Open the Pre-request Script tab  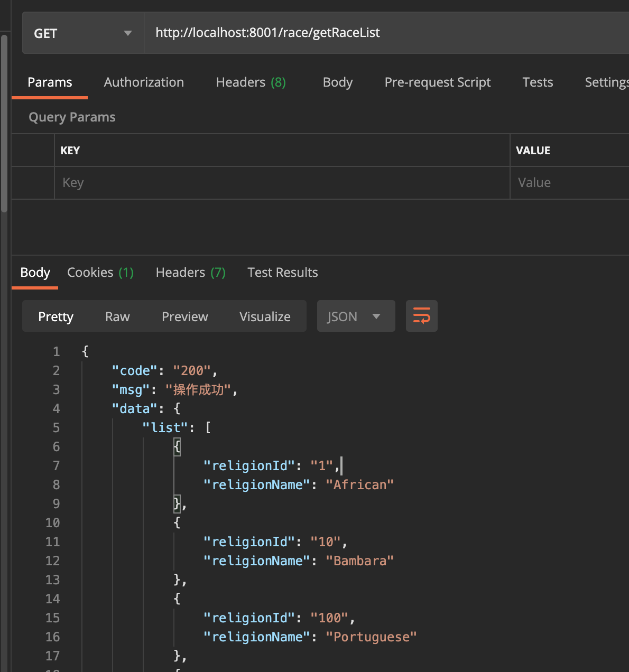click(438, 82)
